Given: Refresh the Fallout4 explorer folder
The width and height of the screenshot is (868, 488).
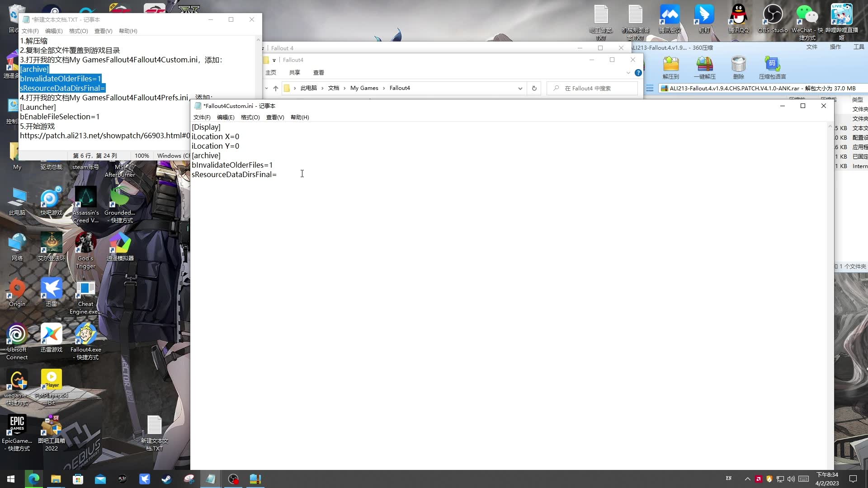Looking at the screenshot, I should (x=534, y=88).
